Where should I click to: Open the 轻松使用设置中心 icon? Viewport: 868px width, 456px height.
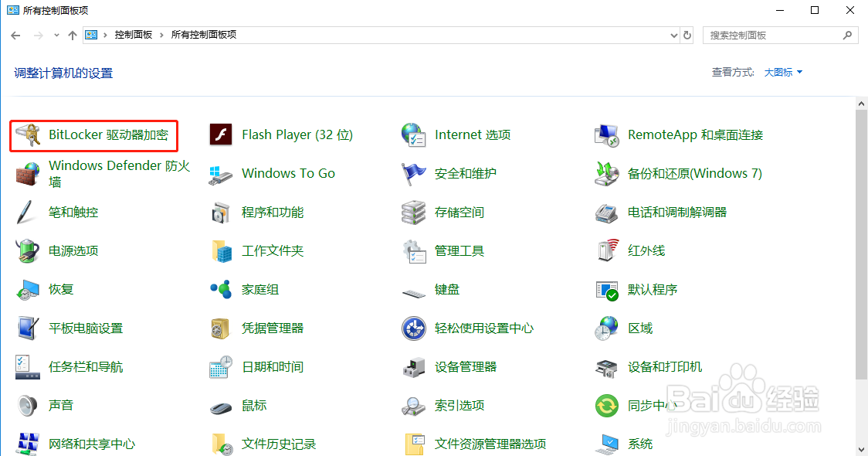pyautogui.click(x=413, y=328)
